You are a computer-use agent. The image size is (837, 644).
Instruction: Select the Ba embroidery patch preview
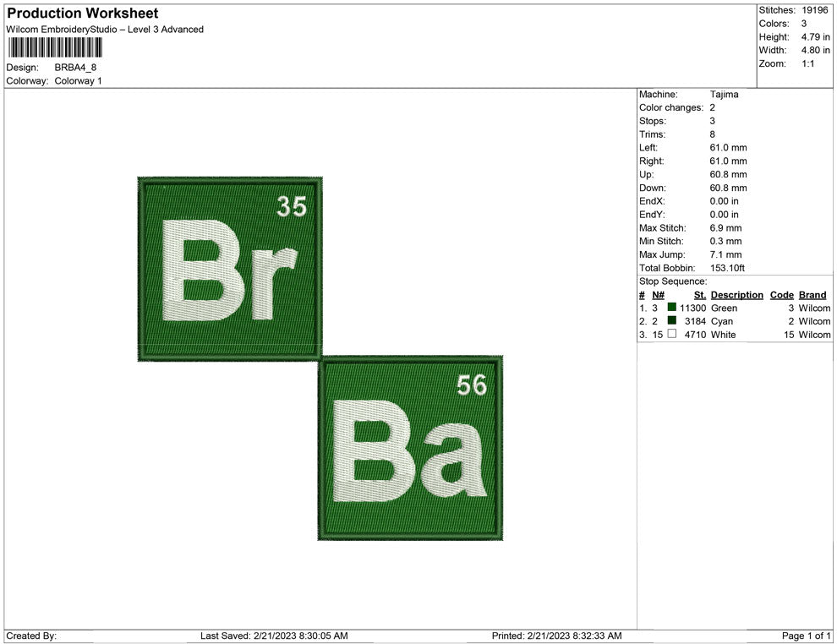411,448
